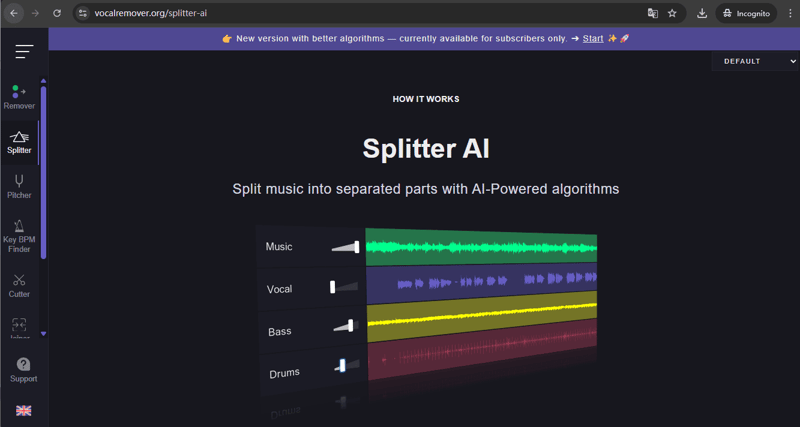Select the Cutter scissors tool

(x=19, y=285)
